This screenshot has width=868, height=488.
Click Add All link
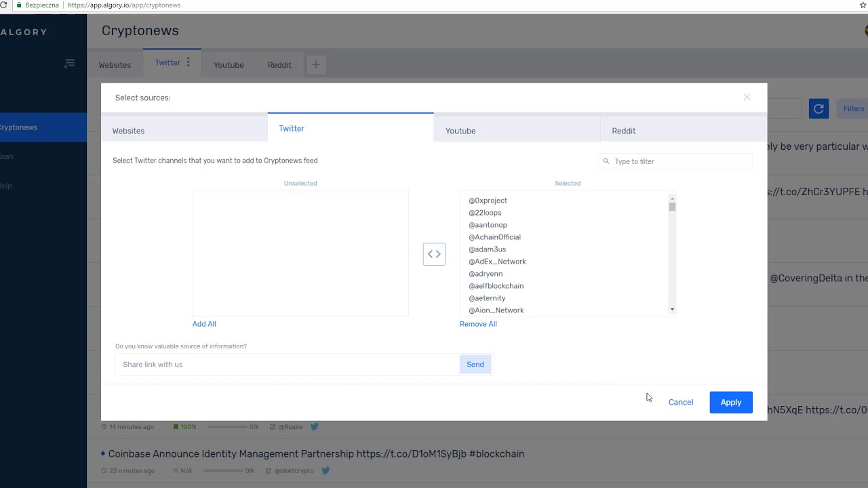point(204,324)
